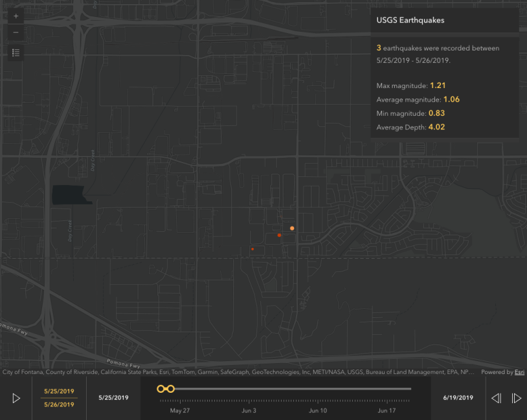Zoom out of the map

16,32
